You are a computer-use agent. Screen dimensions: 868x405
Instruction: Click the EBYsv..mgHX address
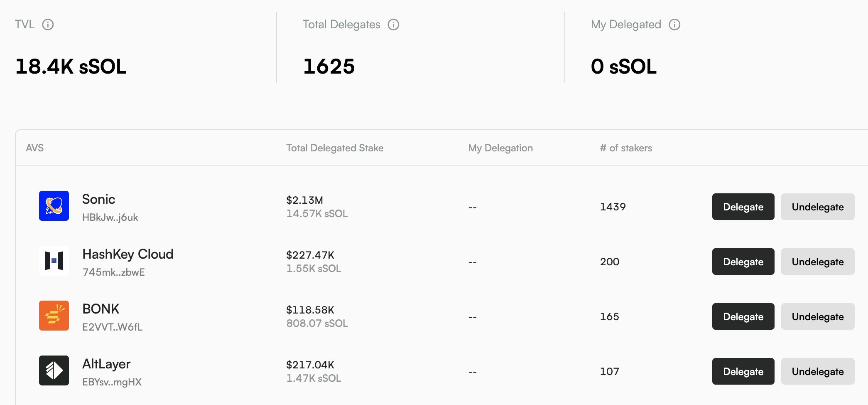click(112, 382)
